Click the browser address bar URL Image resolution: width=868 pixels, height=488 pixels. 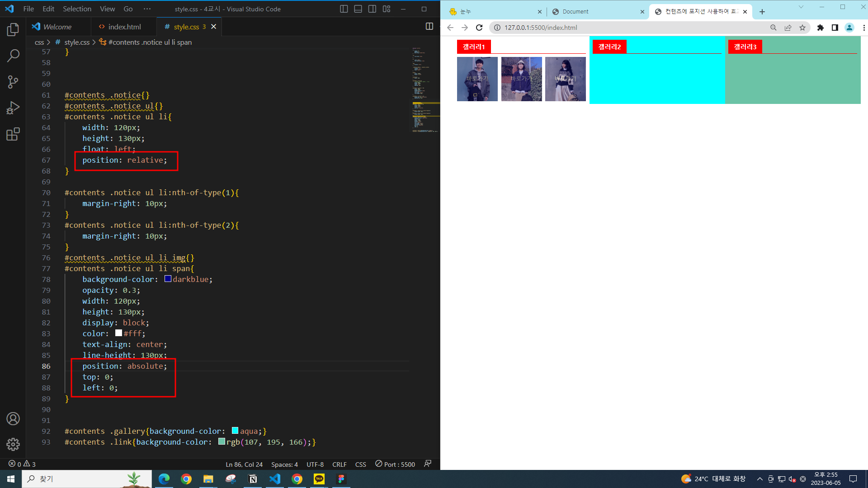541,28
